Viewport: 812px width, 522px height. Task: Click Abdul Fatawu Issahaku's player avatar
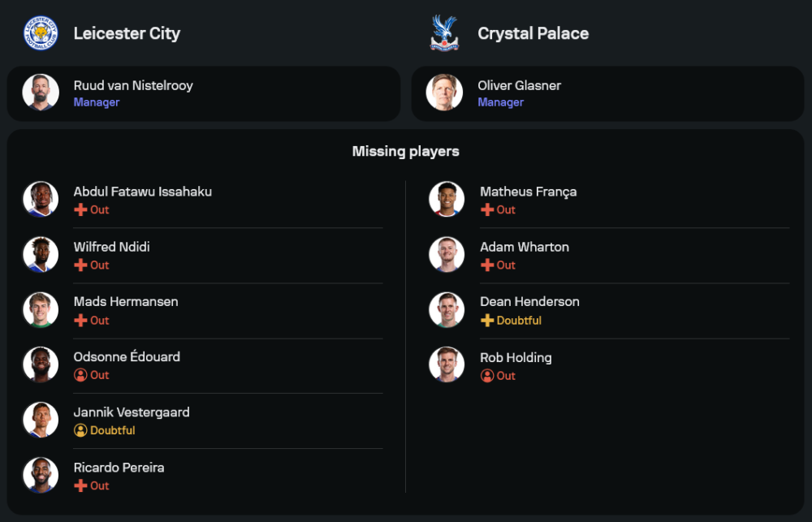point(41,199)
